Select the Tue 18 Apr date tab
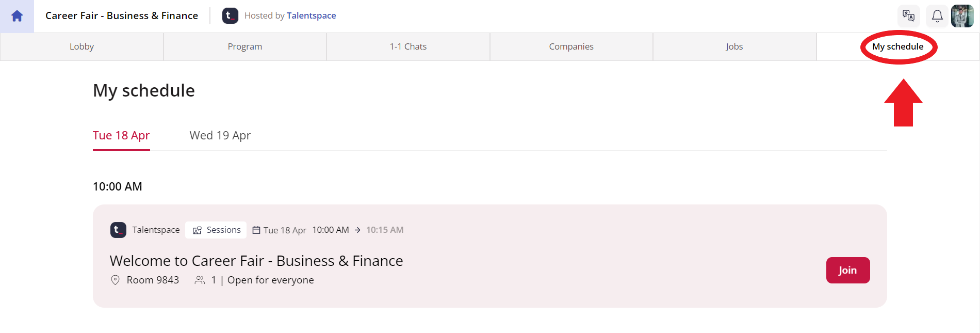This screenshot has width=980, height=333. tap(121, 135)
